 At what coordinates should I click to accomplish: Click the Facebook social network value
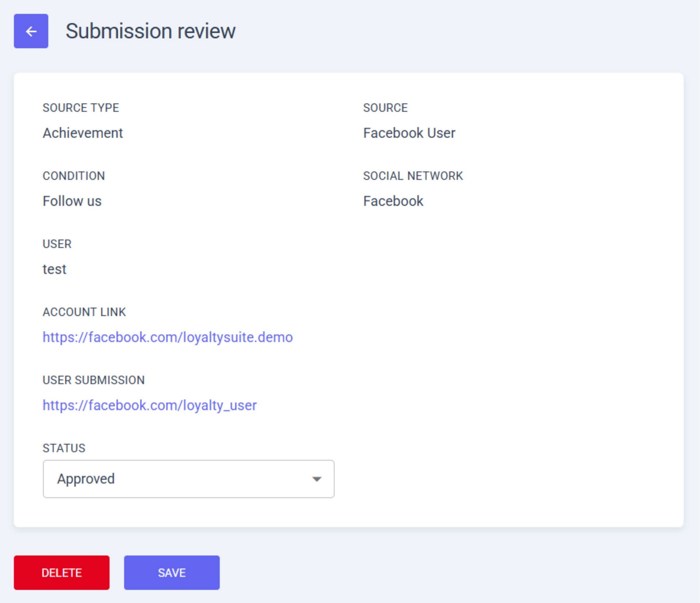coord(393,201)
